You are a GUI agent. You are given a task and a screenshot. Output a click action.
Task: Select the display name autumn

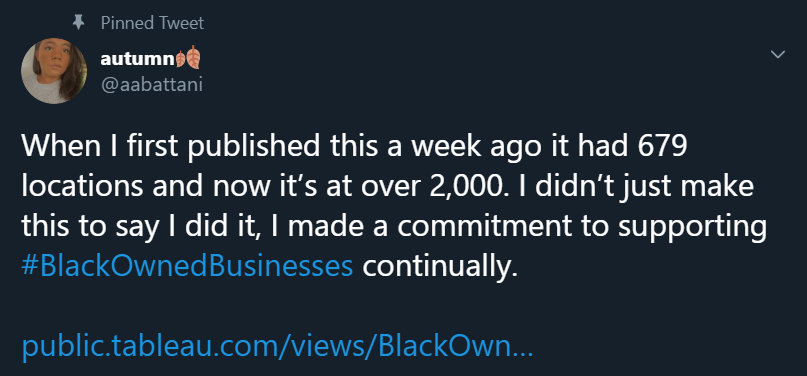137,59
